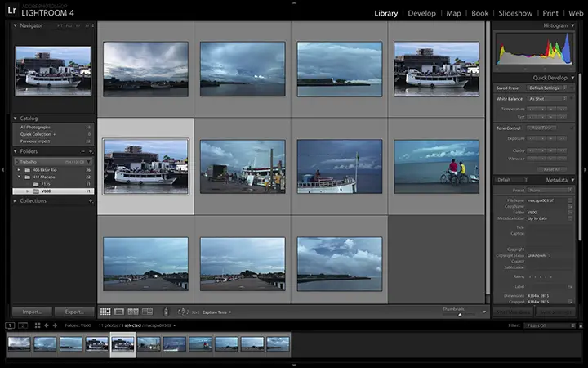Click the F135 folder icon

pyautogui.click(x=36, y=184)
